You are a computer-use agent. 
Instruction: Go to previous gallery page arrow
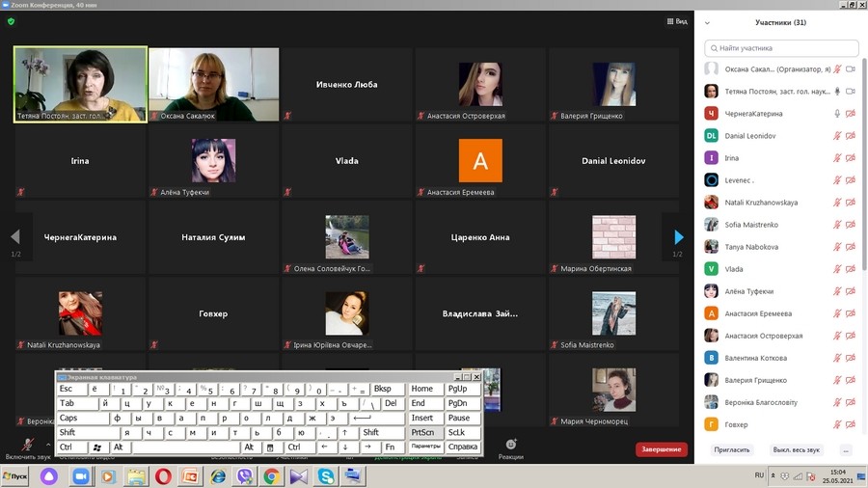[14, 237]
